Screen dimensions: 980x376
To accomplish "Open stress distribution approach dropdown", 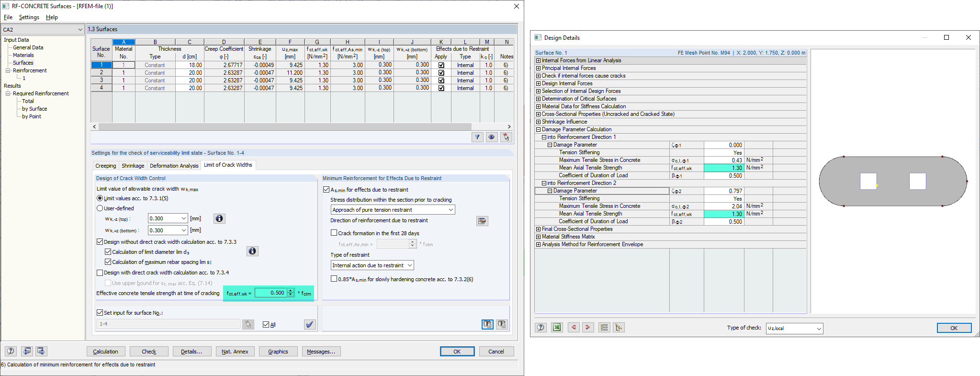I will (451, 210).
